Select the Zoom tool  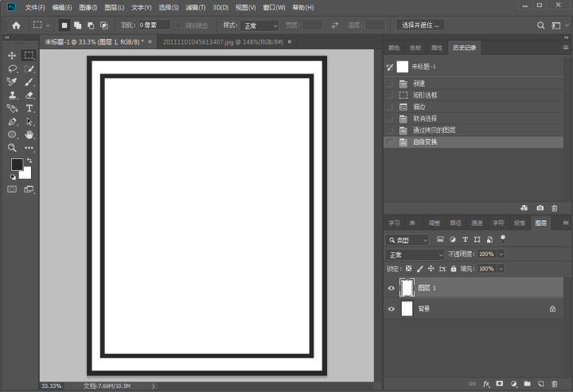click(12, 148)
